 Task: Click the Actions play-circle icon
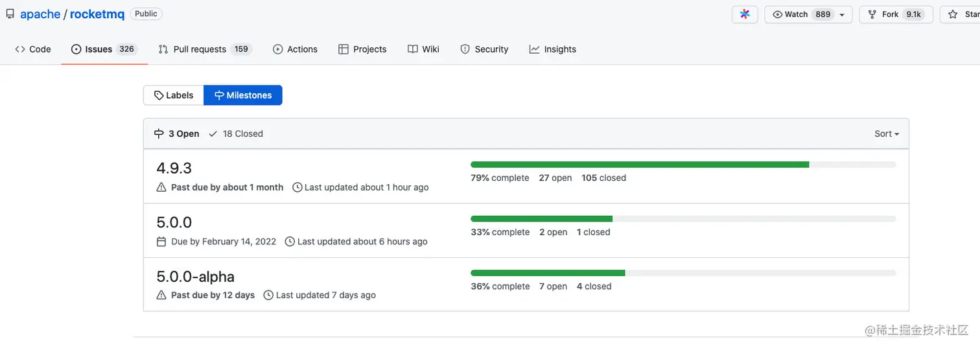click(278, 49)
